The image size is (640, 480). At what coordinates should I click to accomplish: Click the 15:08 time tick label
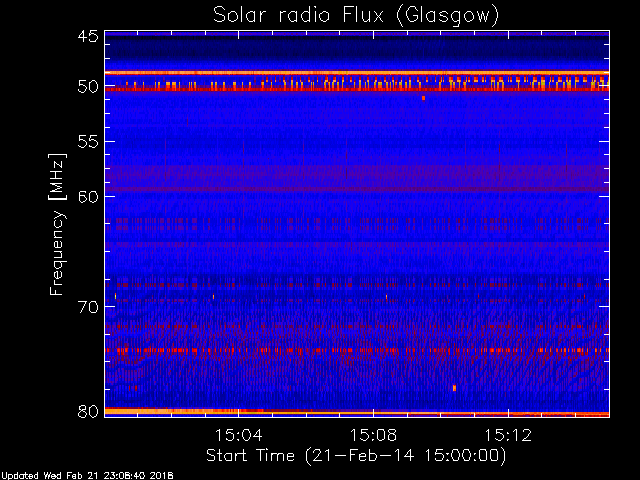coord(373,435)
